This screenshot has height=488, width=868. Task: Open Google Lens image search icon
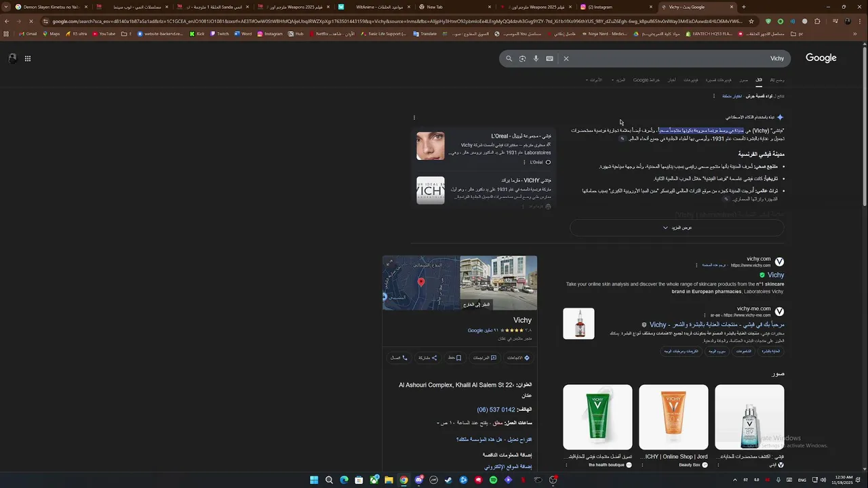[522, 58]
